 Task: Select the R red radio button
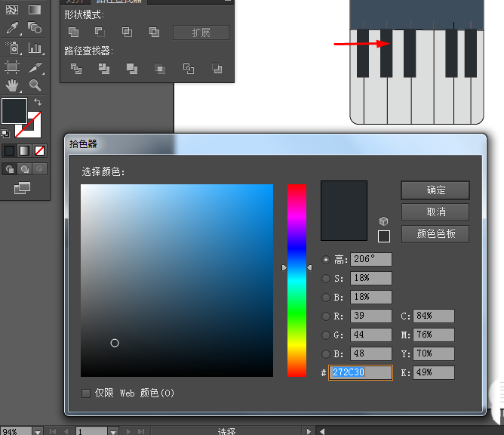[326, 316]
